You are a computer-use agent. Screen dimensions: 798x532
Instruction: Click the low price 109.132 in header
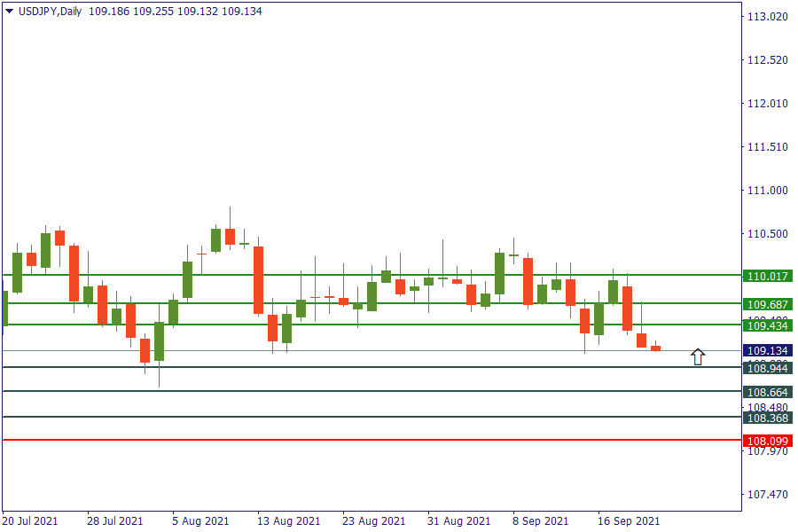pos(198,12)
